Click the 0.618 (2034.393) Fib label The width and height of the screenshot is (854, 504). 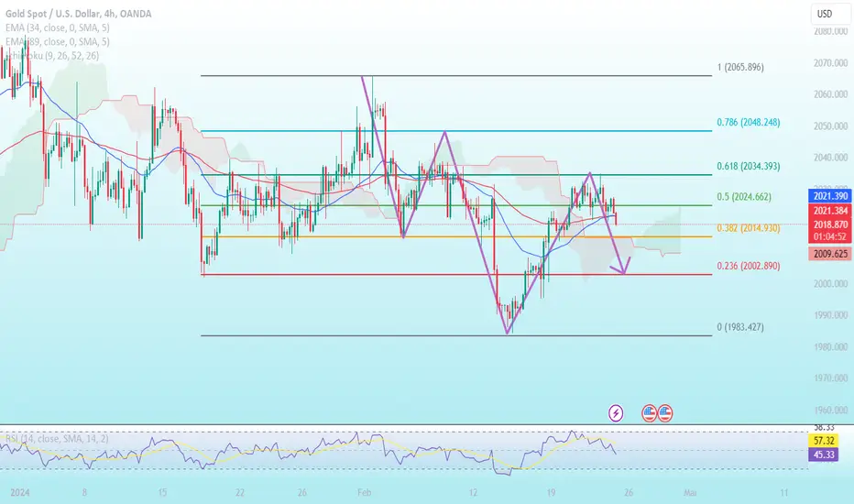point(749,166)
